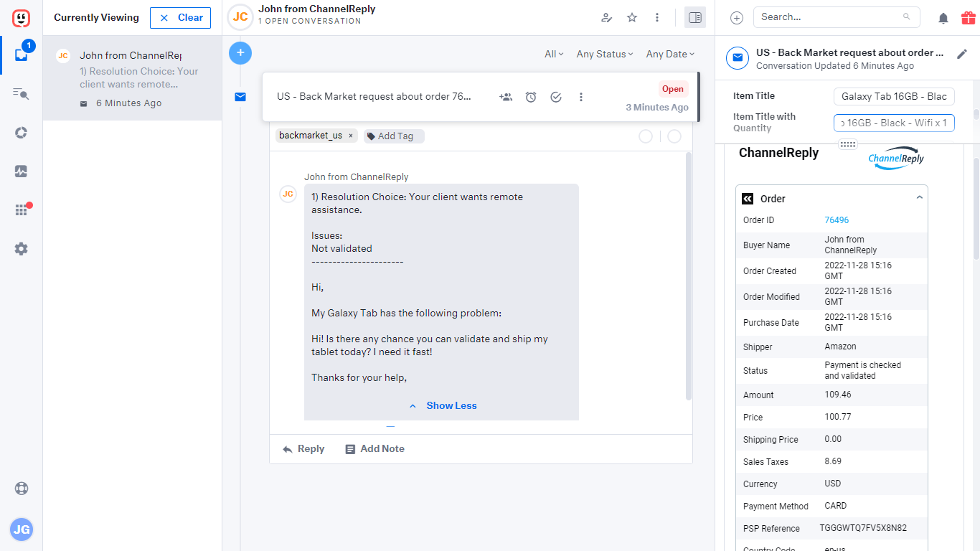
Task: Click the Payment Method value CARD
Action: [x=836, y=506]
